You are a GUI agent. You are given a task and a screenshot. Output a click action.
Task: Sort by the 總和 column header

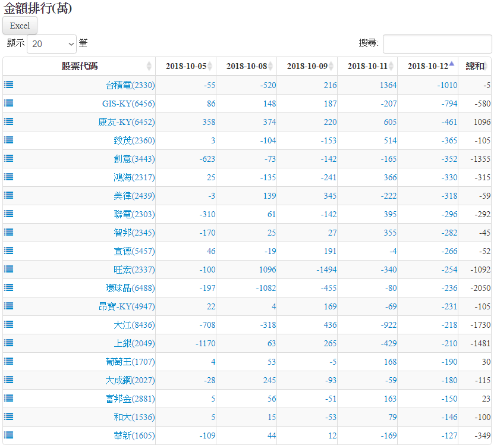point(474,66)
